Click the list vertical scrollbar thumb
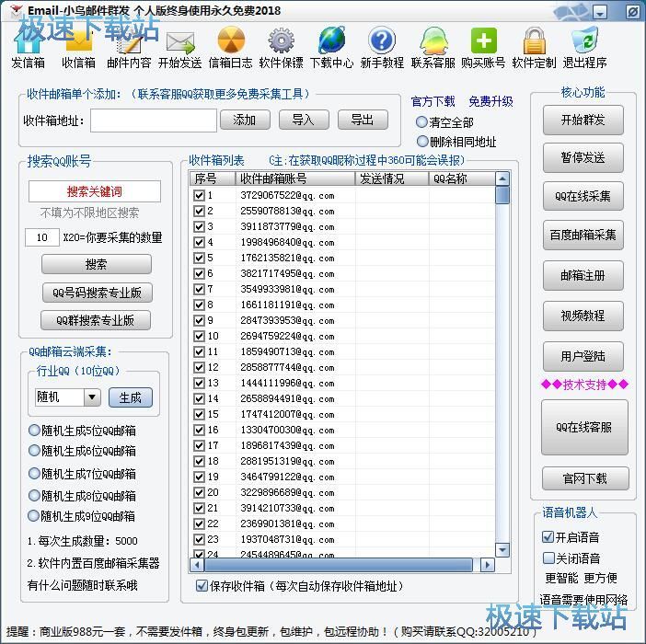 coord(502,195)
